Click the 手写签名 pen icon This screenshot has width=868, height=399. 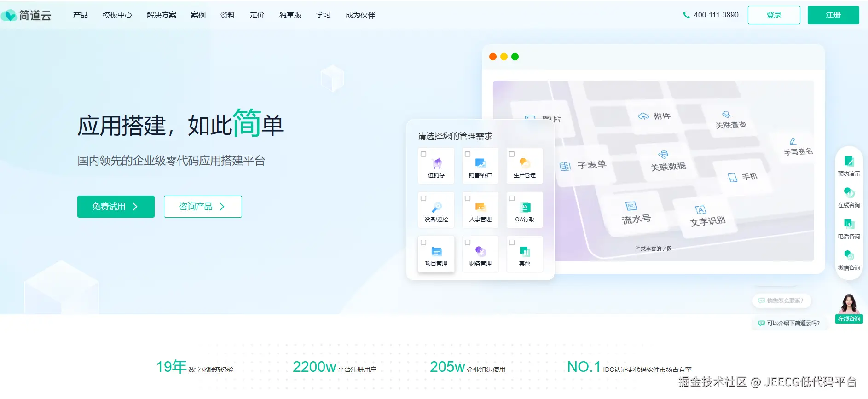pyautogui.click(x=793, y=141)
